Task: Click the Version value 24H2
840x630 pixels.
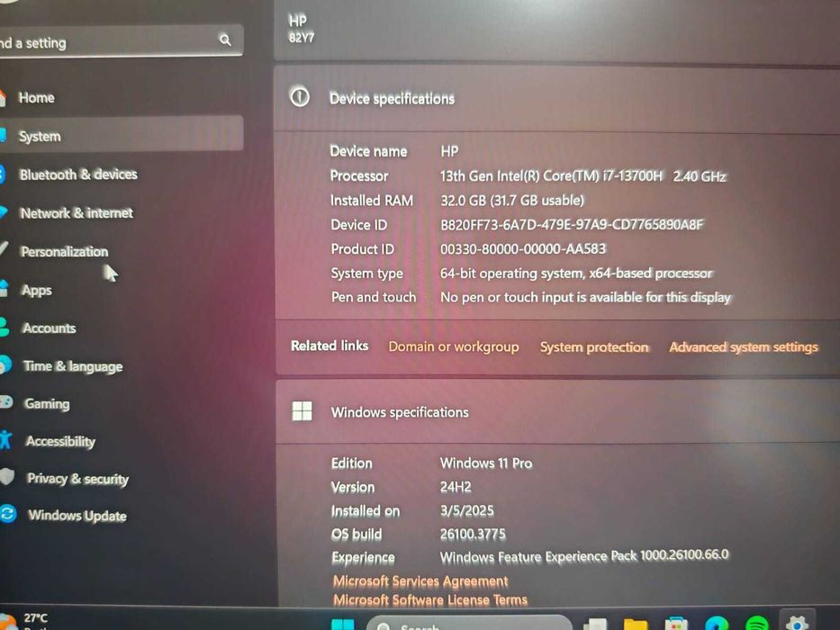Action: [x=456, y=487]
